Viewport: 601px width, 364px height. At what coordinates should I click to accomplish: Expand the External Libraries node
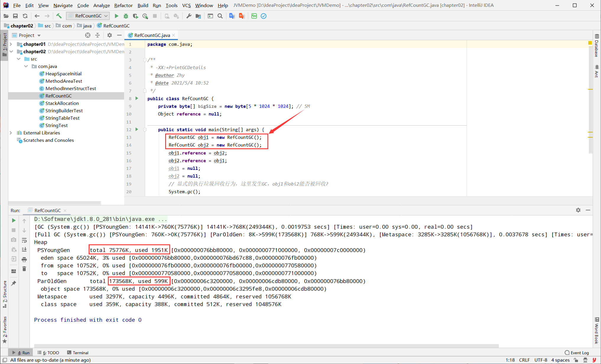coord(11,133)
